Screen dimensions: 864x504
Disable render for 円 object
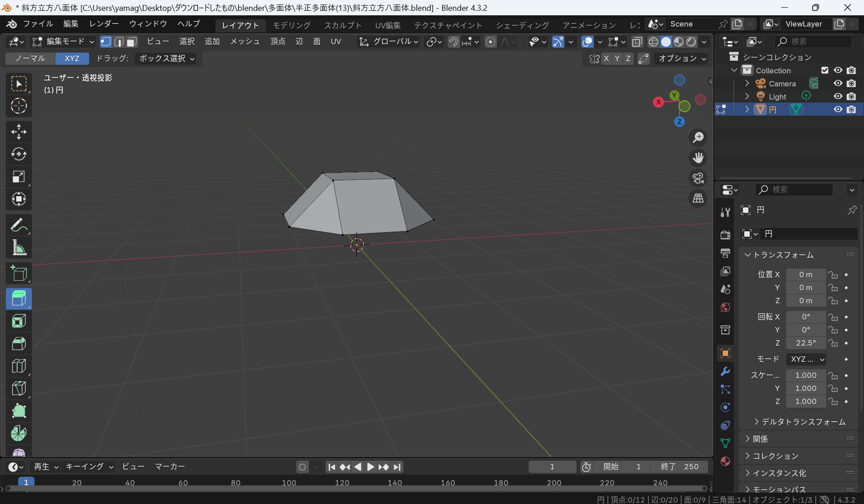tap(851, 109)
